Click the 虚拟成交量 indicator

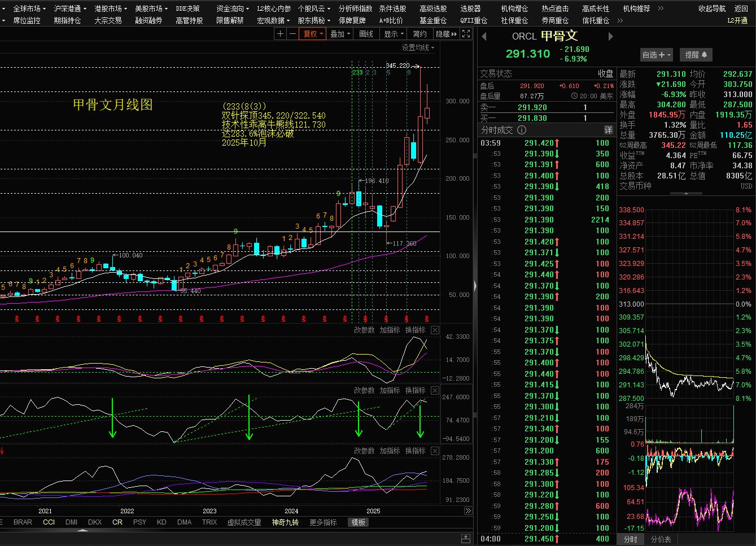244,522
